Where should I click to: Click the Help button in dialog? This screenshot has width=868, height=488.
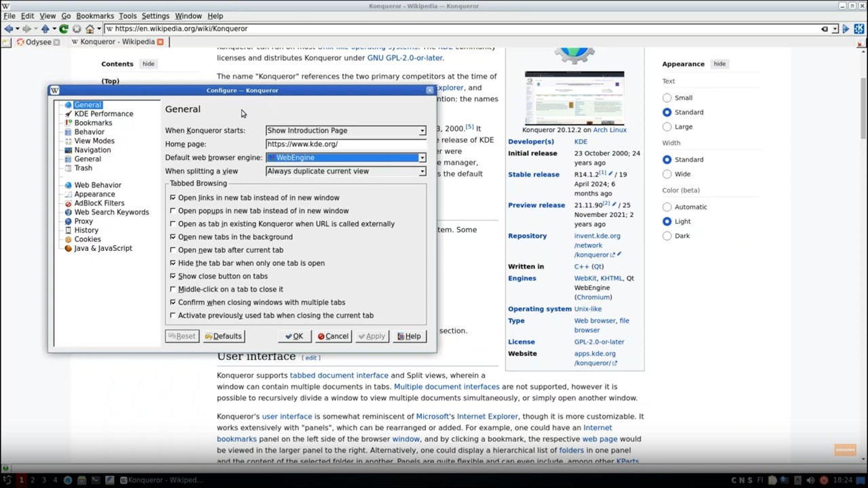coord(409,336)
